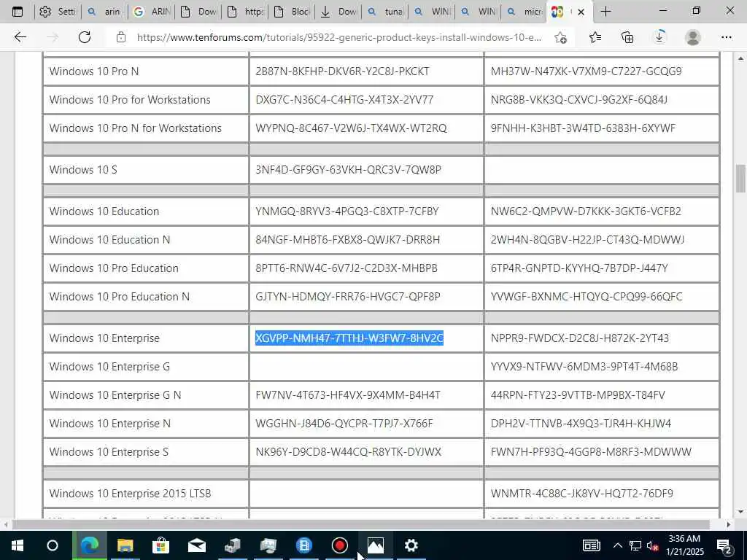Switch to the Google ARIN tab

click(152, 12)
